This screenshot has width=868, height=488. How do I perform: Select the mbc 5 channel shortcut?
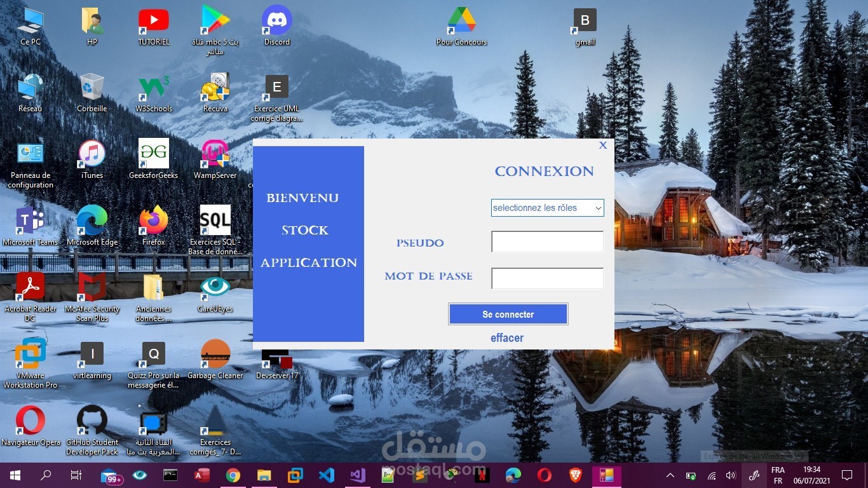[215, 31]
